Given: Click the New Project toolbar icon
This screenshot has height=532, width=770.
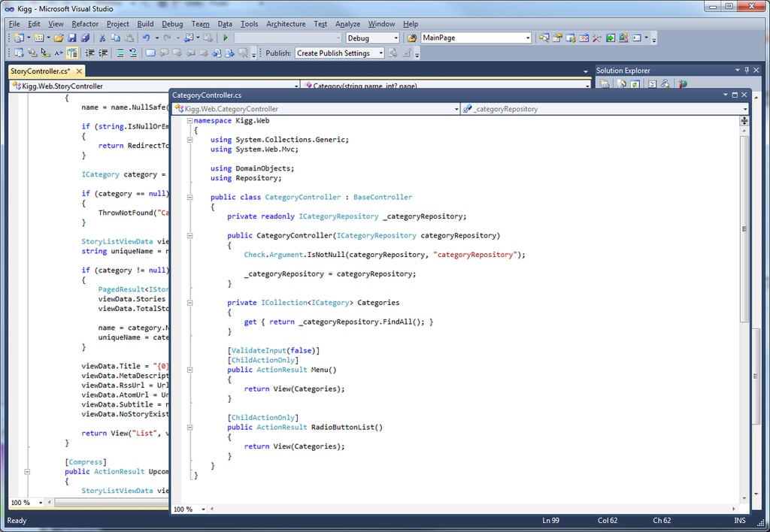Looking at the screenshot, I should (x=19, y=38).
